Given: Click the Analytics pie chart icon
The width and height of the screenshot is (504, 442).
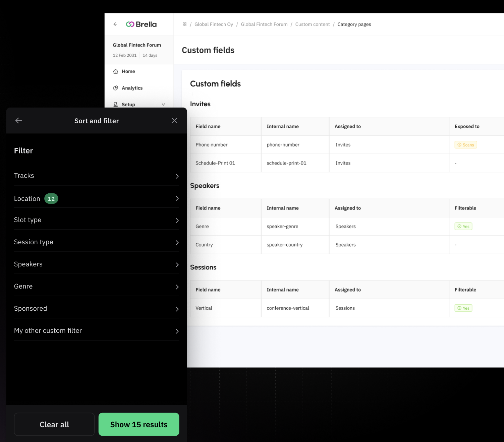Looking at the screenshot, I should tap(116, 88).
